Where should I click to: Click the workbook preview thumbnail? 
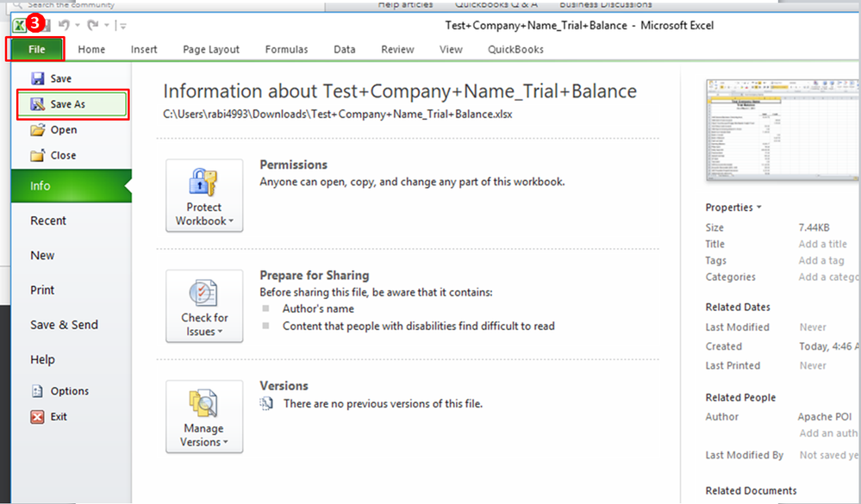tap(783, 130)
